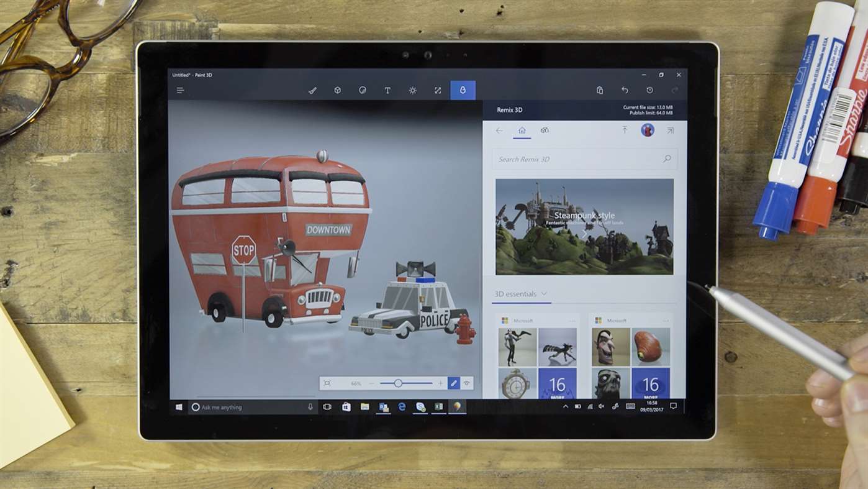Open options menu on first Microsoft card
The image size is (868, 489).
pyautogui.click(x=572, y=321)
